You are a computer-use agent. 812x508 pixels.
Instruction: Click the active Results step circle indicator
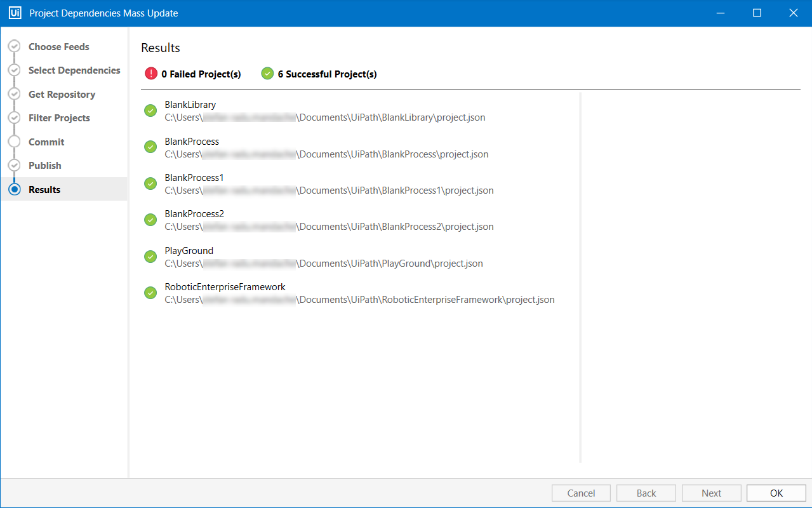point(14,189)
